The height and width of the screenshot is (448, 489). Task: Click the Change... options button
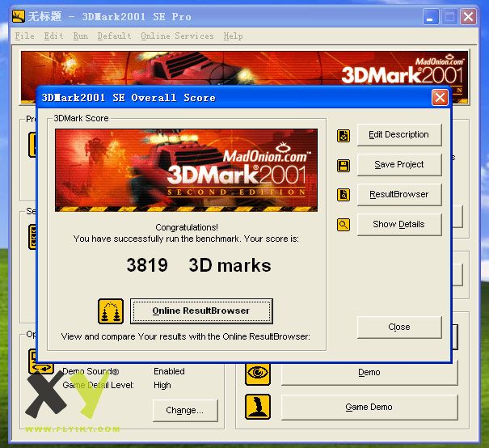click(185, 410)
